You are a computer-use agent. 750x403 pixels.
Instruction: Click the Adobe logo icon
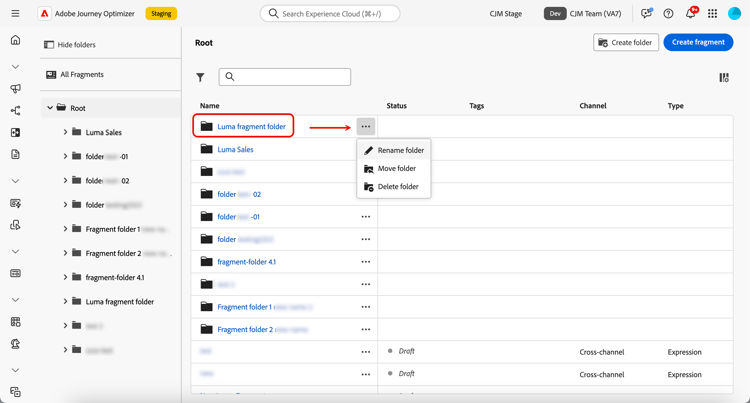(x=44, y=13)
